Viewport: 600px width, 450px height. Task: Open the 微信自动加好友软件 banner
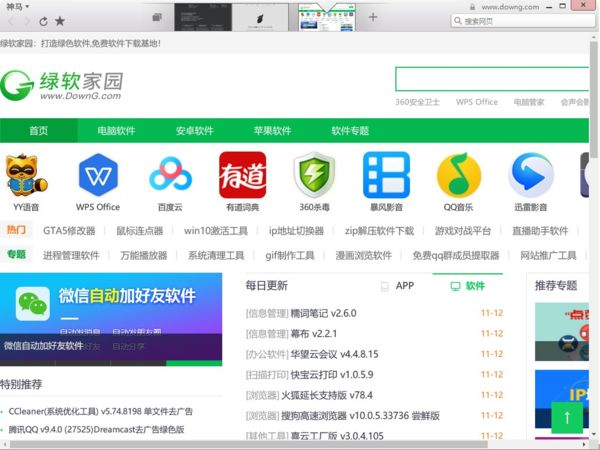(x=111, y=319)
